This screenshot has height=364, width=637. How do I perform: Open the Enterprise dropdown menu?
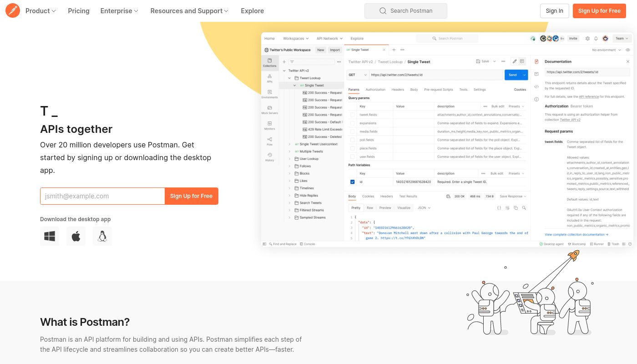119,11
